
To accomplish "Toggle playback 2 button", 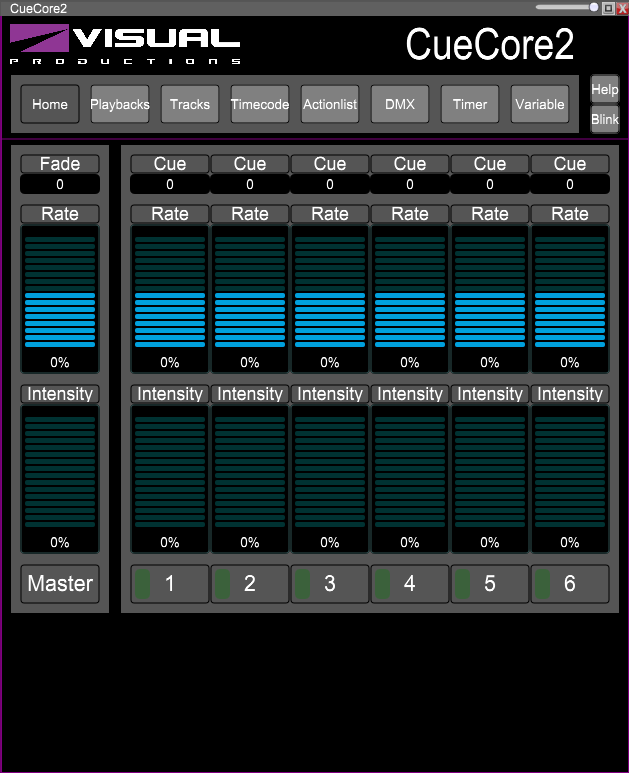I will click(249, 584).
